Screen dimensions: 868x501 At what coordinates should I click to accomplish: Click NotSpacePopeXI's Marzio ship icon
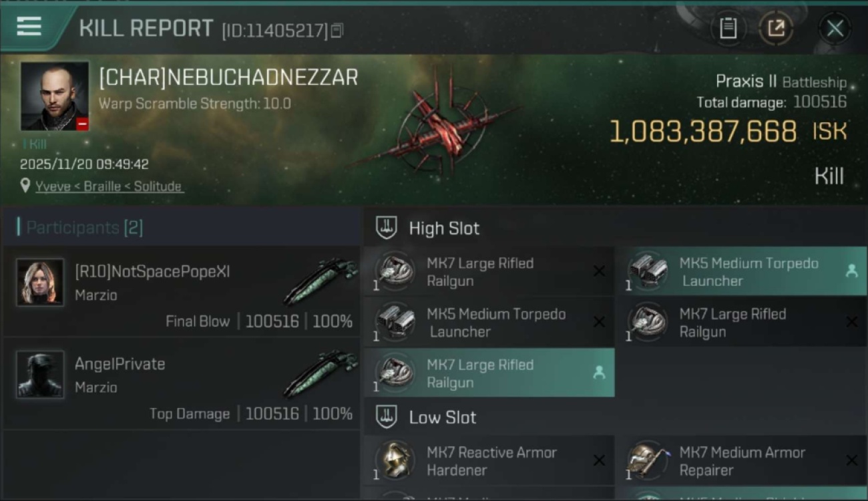click(320, 281)
